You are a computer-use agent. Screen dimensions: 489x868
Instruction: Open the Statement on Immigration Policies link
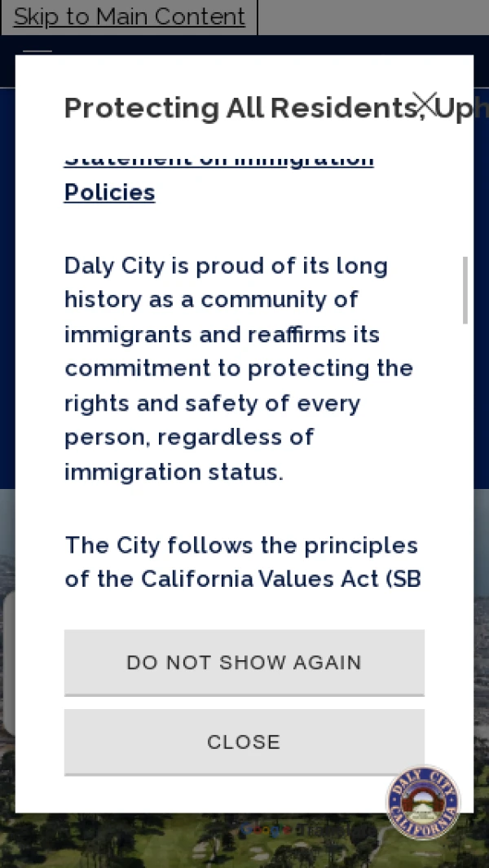(x=110, y=192)
